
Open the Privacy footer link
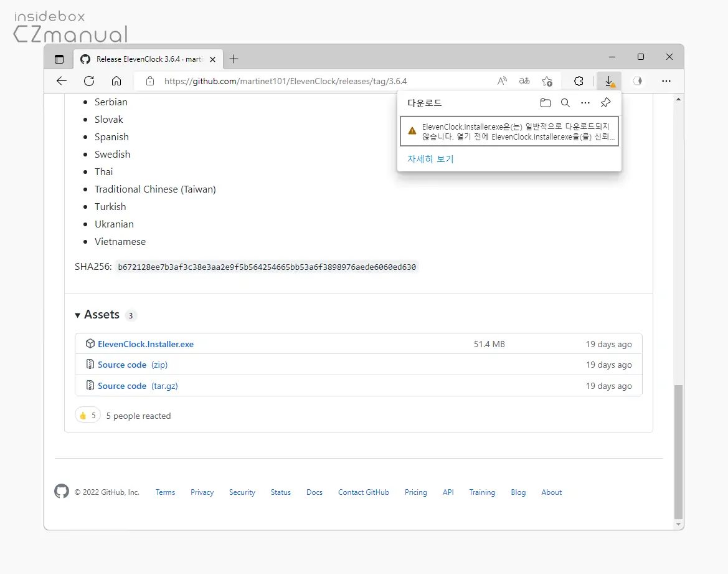(x=202, y=492)
